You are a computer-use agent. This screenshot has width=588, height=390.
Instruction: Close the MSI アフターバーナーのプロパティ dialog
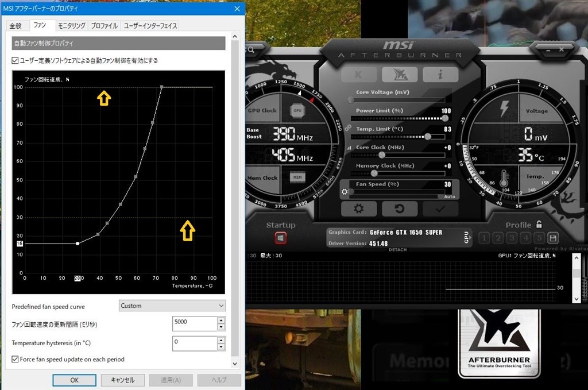pos(237,9)
